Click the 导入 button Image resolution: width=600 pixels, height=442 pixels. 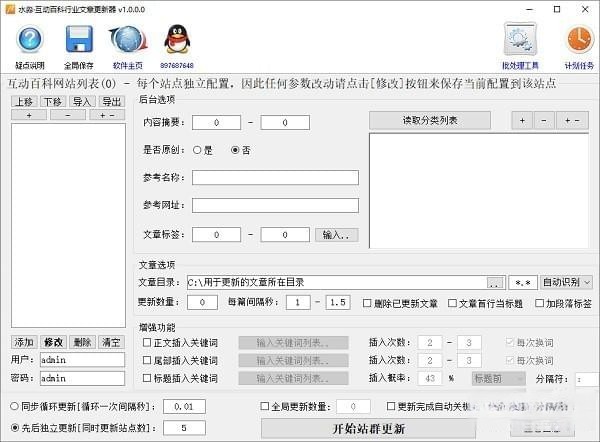pos(82,101)
